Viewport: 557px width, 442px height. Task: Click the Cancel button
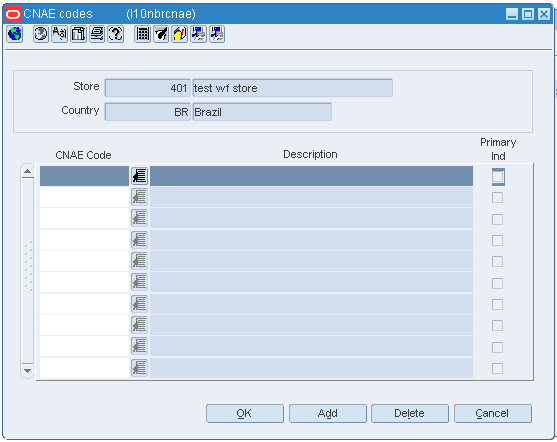(493, 413)
